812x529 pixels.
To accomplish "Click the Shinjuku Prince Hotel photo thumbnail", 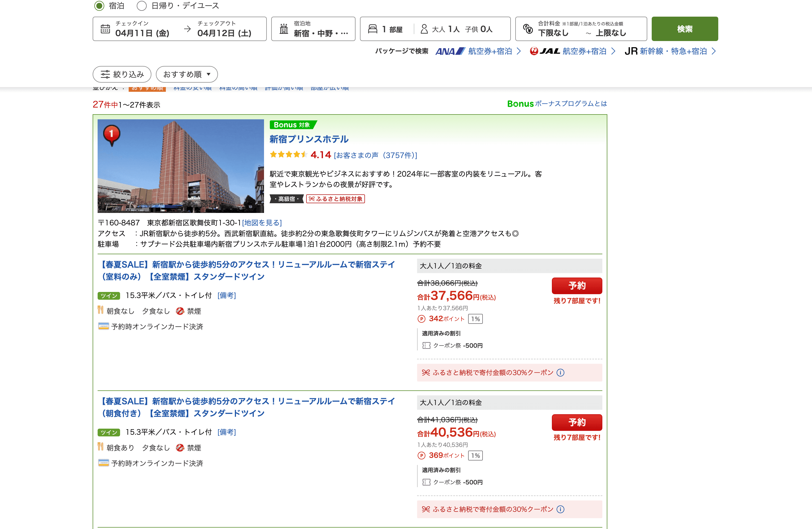I will [x=181, y=166].
